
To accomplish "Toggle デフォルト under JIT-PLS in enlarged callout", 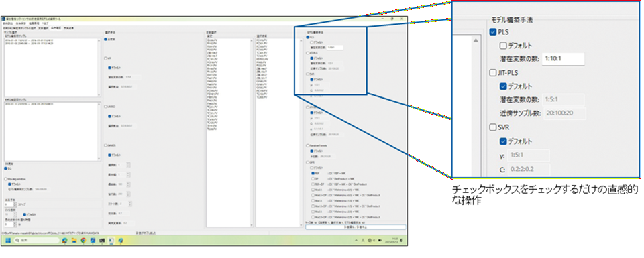I will tap(502, 86).
